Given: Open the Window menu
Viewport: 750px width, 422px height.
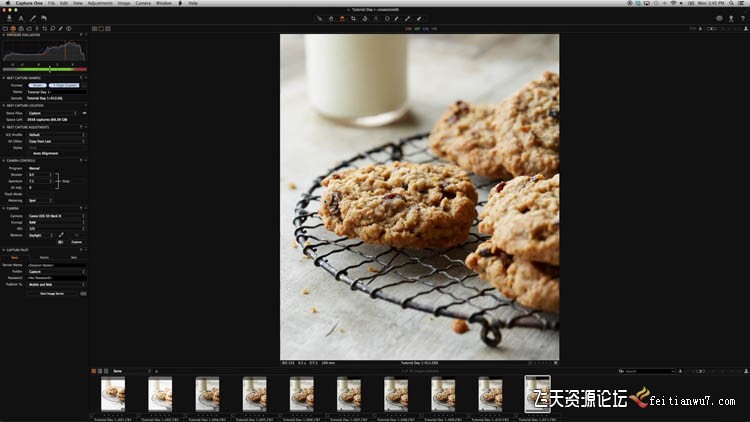Looking at the screenshot, I should [x=164, y=3].
